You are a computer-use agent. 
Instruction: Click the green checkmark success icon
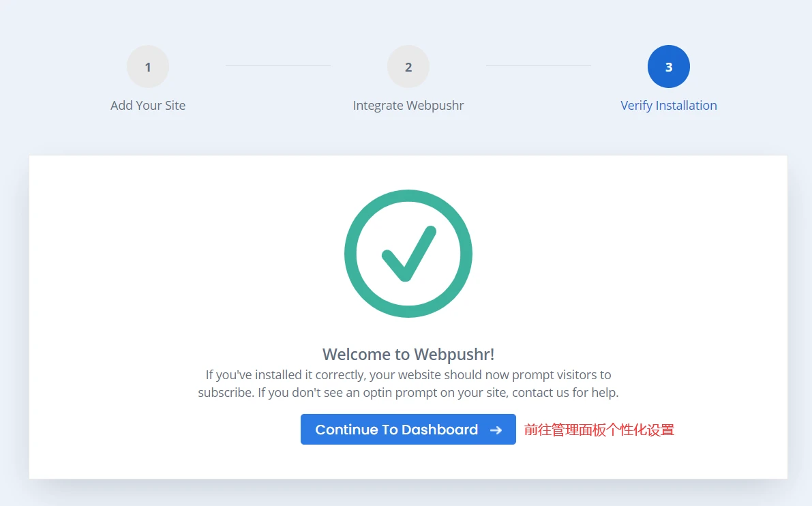pyautogui.click(x=408, y=254)
